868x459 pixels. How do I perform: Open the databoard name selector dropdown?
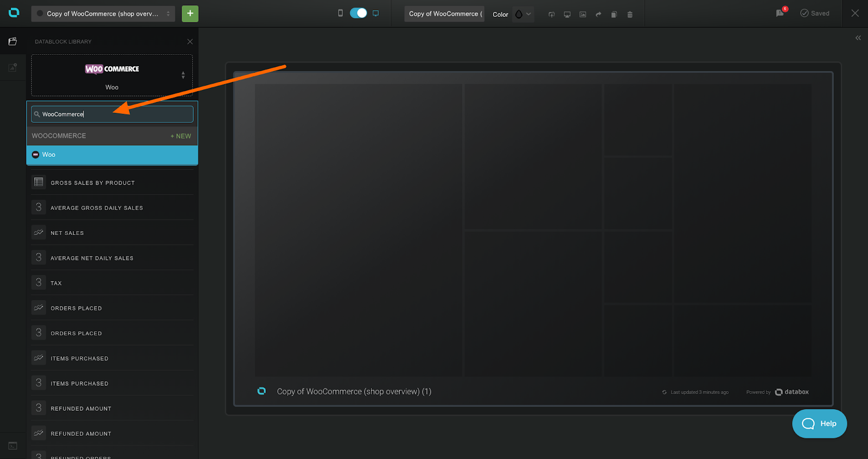pyautogui.click(x=103, y=14)
